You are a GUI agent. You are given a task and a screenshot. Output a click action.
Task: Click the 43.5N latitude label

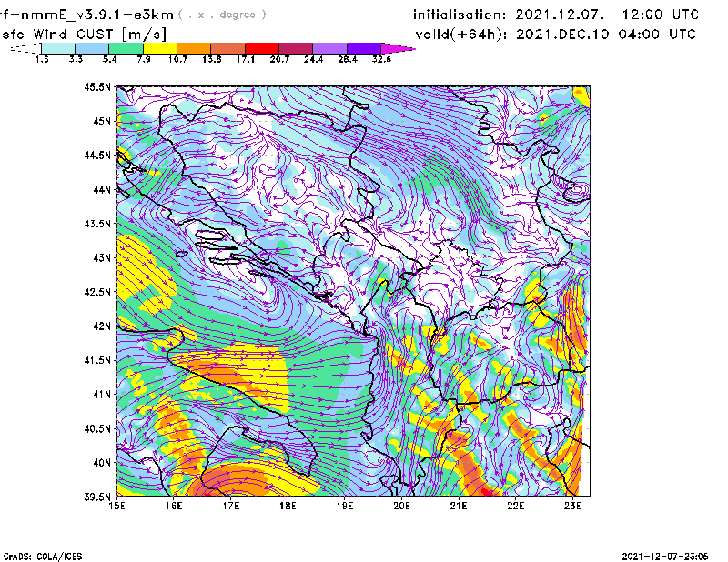(x=97, y=224)
